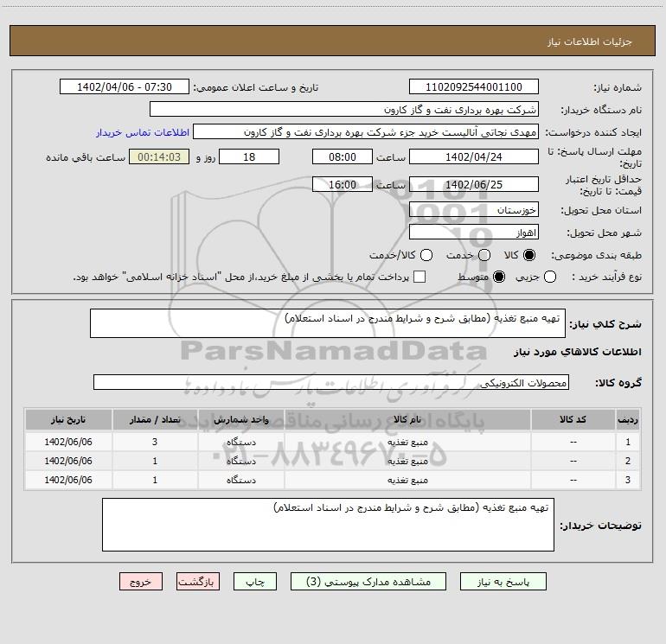
Task: Click the خروج exit button
Action: coord(141,581)
